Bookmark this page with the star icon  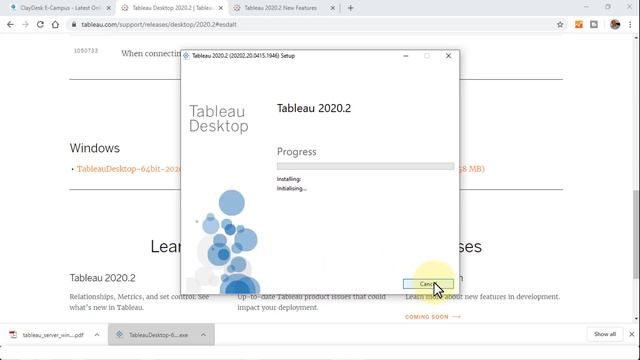point(560,24)
